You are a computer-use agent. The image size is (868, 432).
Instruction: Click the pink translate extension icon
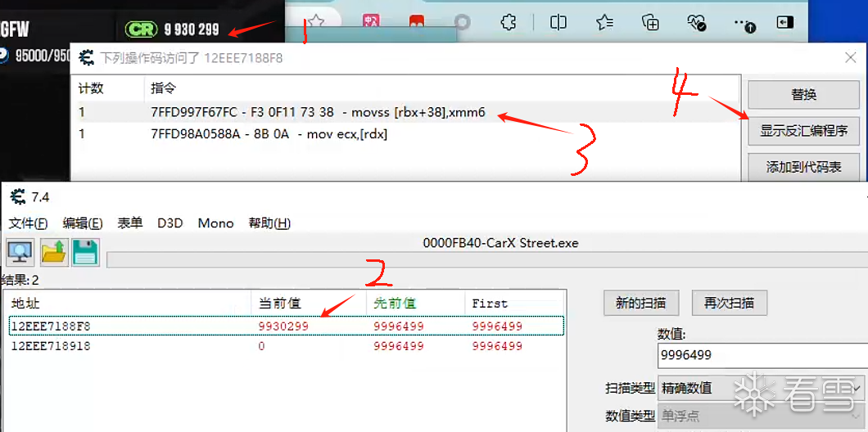coord(370,22)
